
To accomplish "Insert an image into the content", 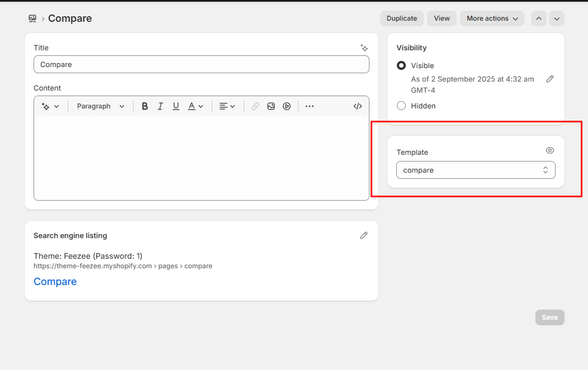I will click(x=271, y=106).
